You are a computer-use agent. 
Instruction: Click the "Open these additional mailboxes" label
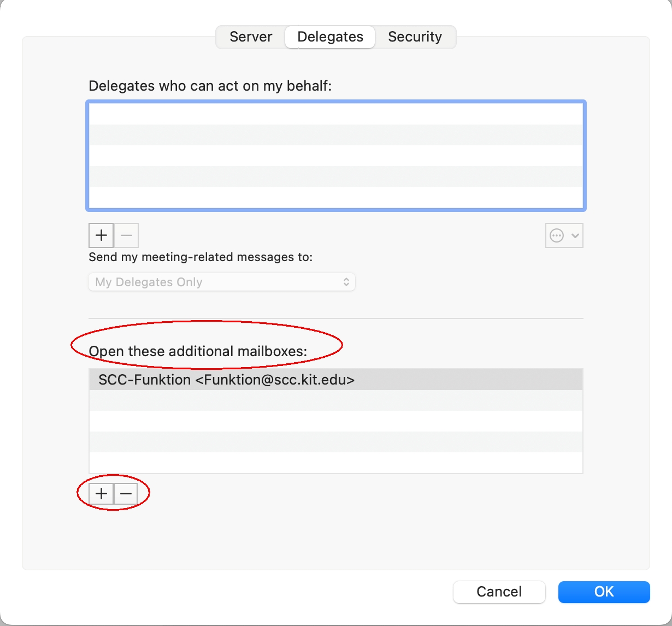[198, 351]
